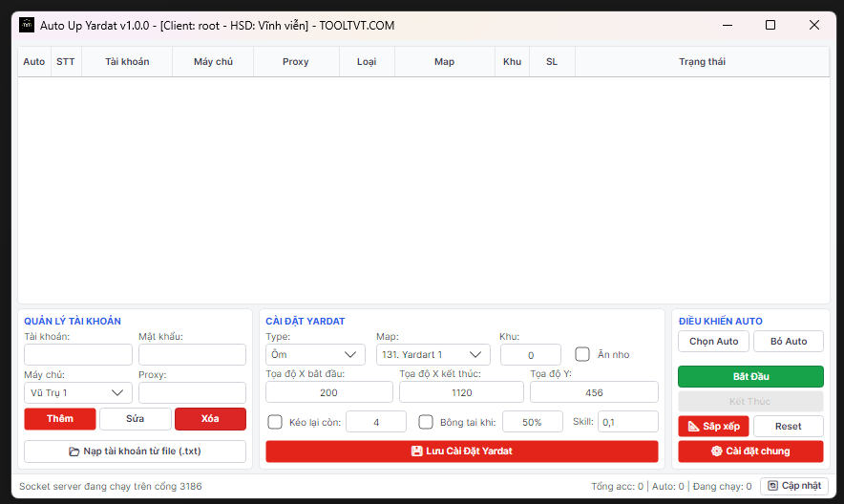Click the folder icon on Nạp tài khoản button
The width and height of the screenshot is (844, 504).
coord(74,451)
